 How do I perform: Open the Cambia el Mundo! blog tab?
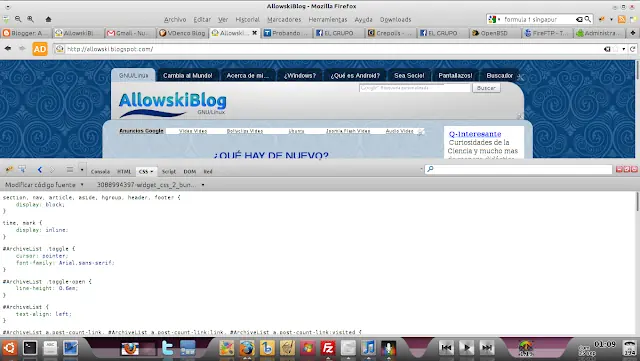click(187, 76)
